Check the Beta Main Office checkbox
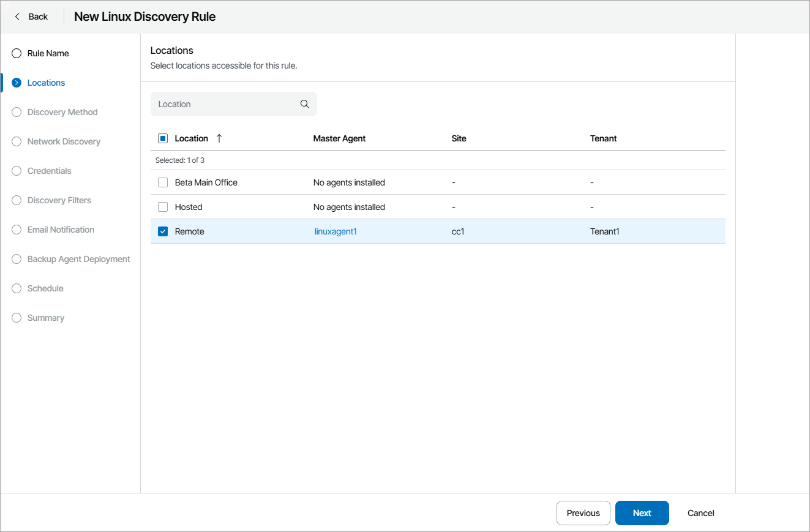Viewport: 810px width, 532px height. 163,182
